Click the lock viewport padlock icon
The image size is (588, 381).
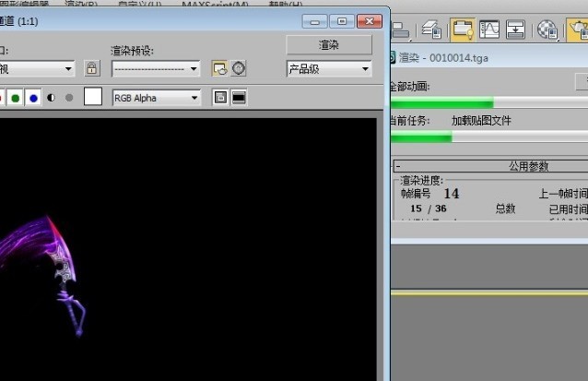91,68
